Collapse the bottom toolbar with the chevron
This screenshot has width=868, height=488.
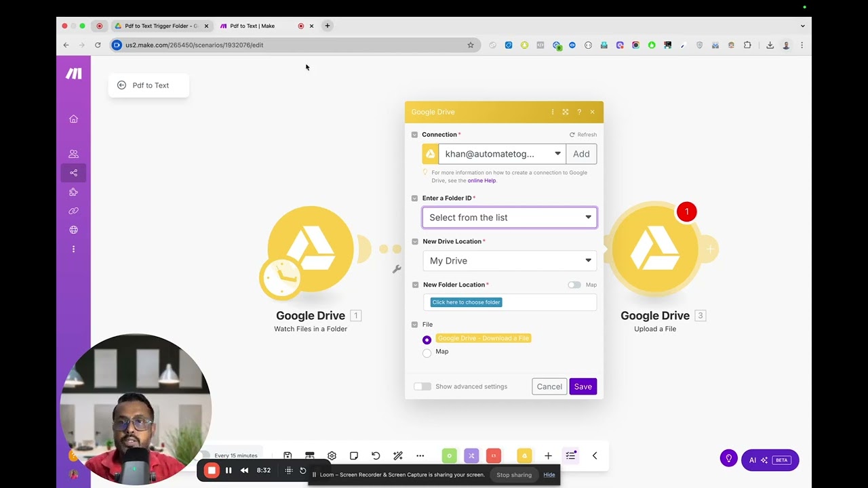pos(595,456)
